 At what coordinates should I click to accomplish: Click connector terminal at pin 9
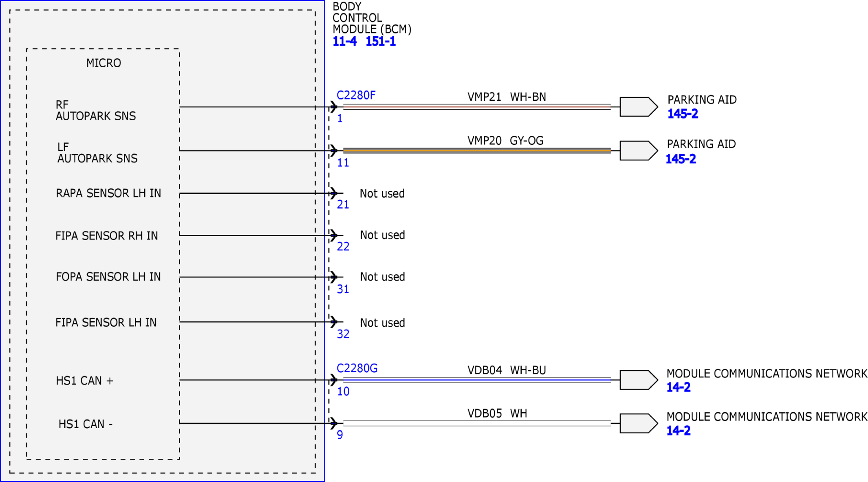point(334,423)
